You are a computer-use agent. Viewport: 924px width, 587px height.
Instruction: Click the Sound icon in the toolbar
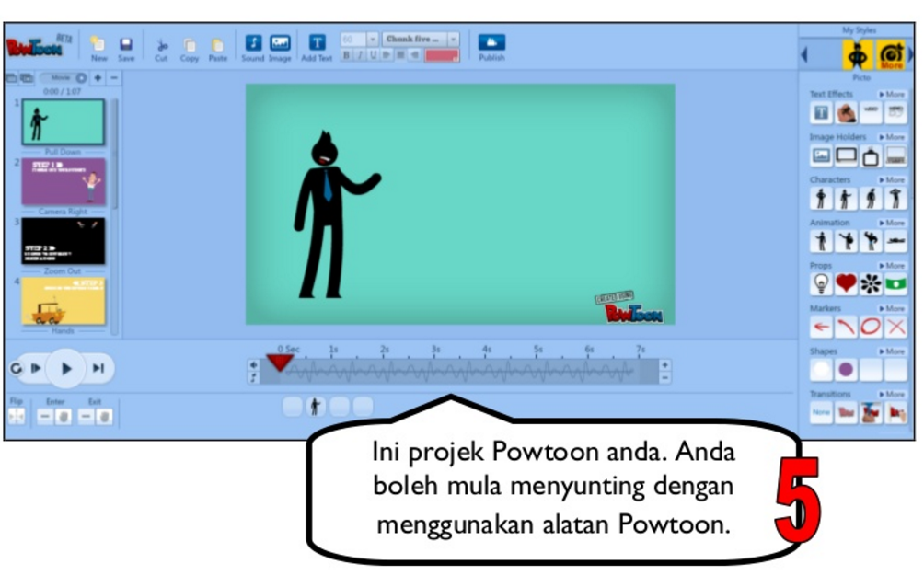pyautogui.click(x=253, y=43)
